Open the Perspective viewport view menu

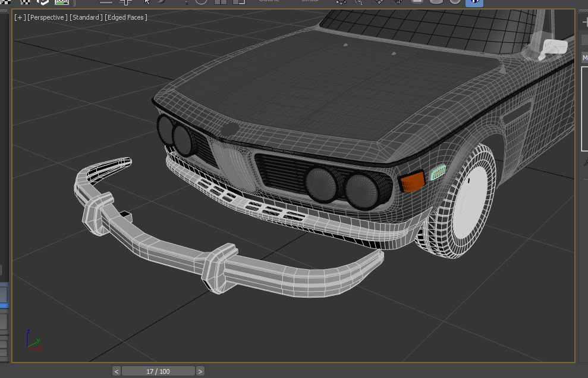pyautogui.click(x=47, y=17)
